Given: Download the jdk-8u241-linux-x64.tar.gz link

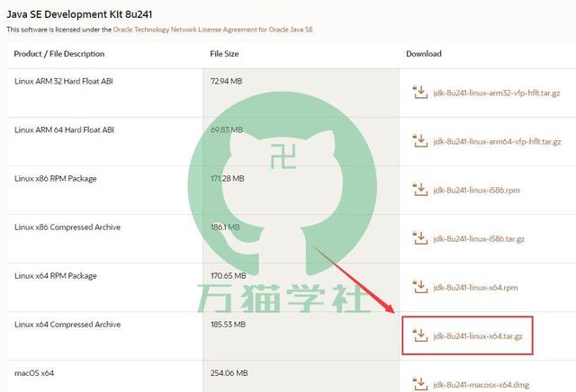Looking at the screenshot, I should click(478, 336).
